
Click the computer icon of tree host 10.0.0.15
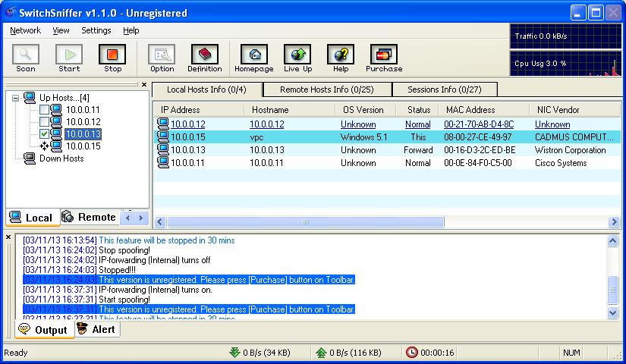(x=56, y=146)
